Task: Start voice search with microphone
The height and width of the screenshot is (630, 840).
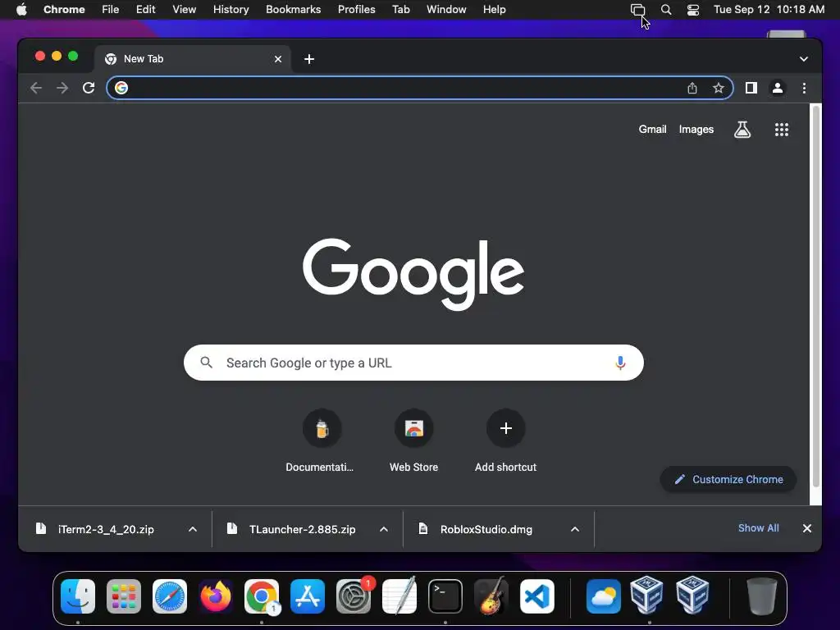Action: (x=620, y=363)
